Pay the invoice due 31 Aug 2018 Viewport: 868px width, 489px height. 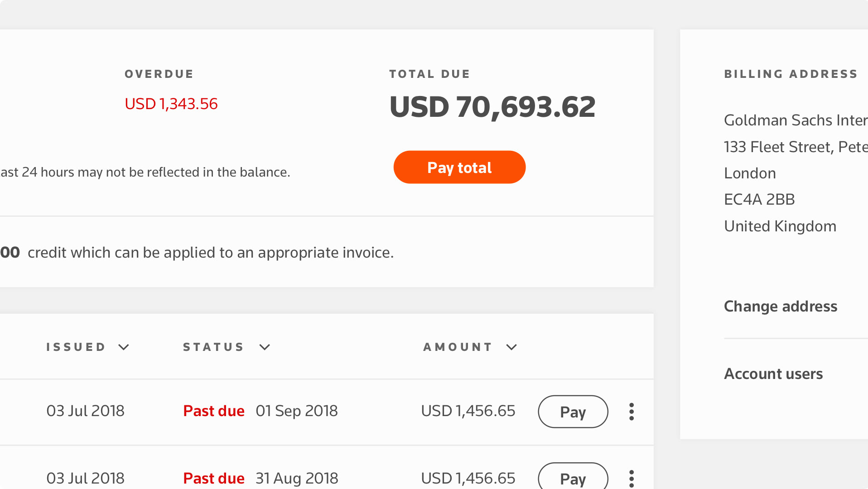(x=573, y=476)
